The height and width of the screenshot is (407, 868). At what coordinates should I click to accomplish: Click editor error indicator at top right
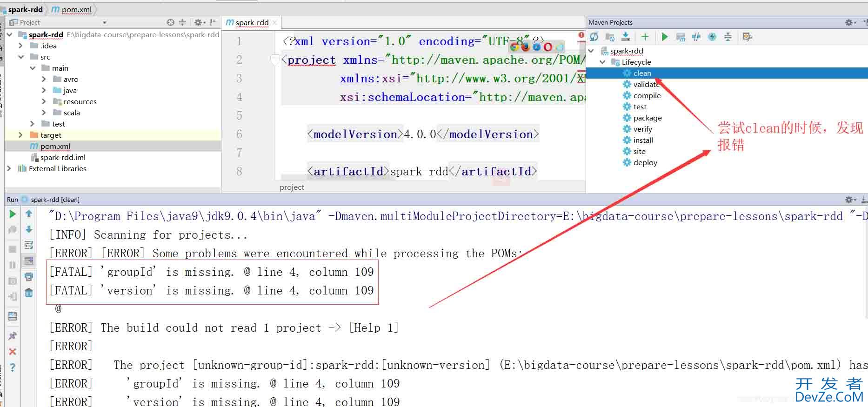click(581, 35)
